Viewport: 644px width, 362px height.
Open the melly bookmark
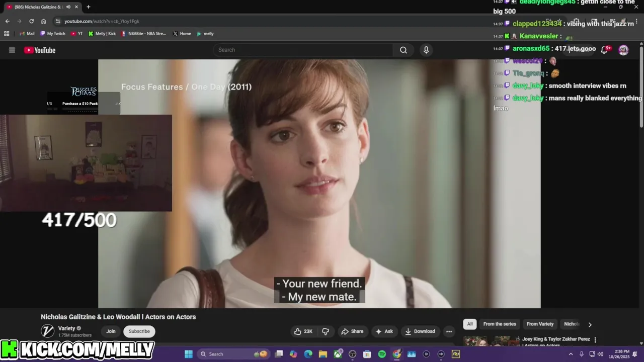pos(205,34)
